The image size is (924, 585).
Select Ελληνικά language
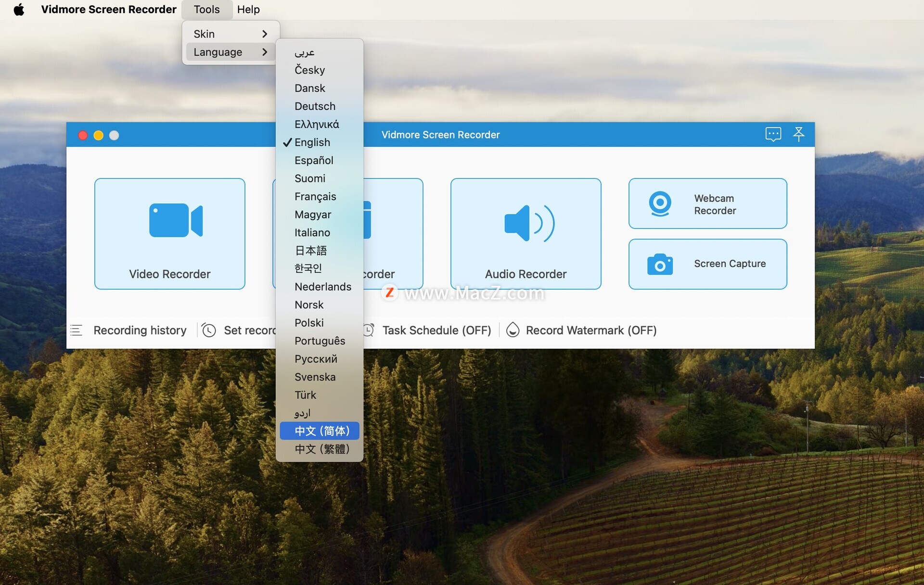coord(320,124)
